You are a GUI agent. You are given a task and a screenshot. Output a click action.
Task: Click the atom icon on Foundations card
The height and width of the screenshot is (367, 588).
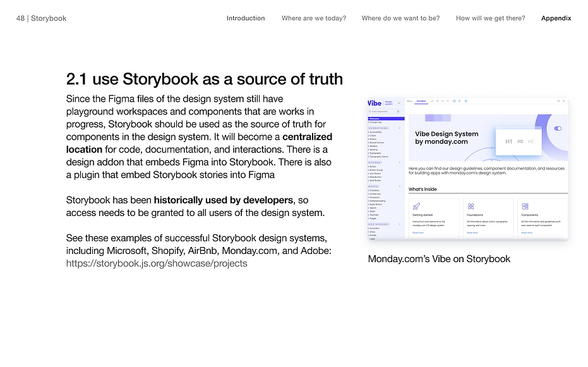(471, 206)
